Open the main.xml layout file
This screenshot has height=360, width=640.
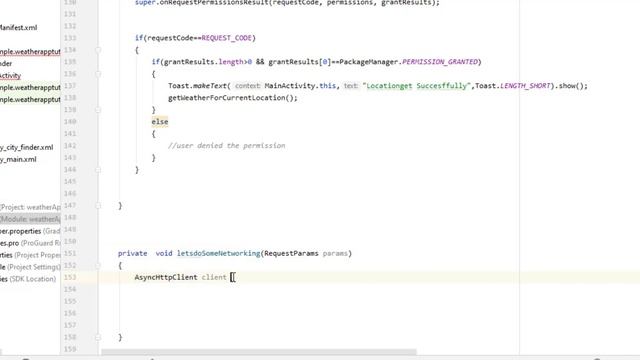coord(18,159)
